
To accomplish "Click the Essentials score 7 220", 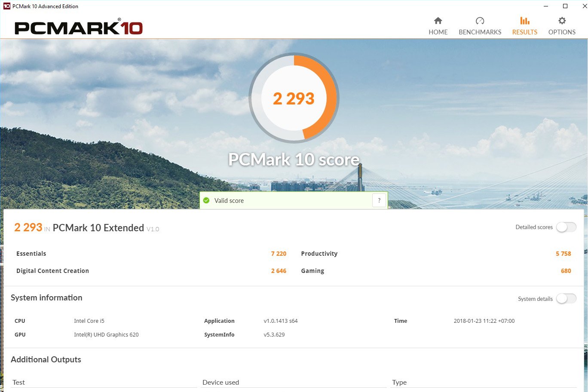I will pyautogui.click(x=279, y=254).
